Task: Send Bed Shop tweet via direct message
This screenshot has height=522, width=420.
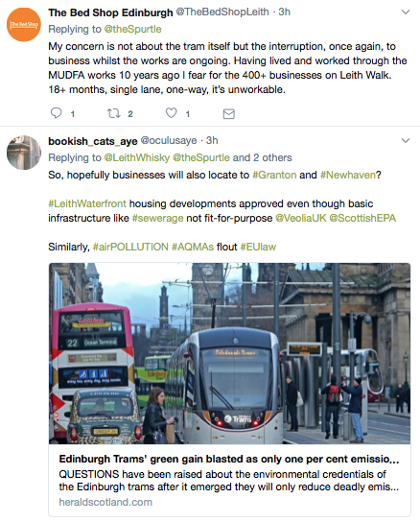Action: tap(228, 114)
